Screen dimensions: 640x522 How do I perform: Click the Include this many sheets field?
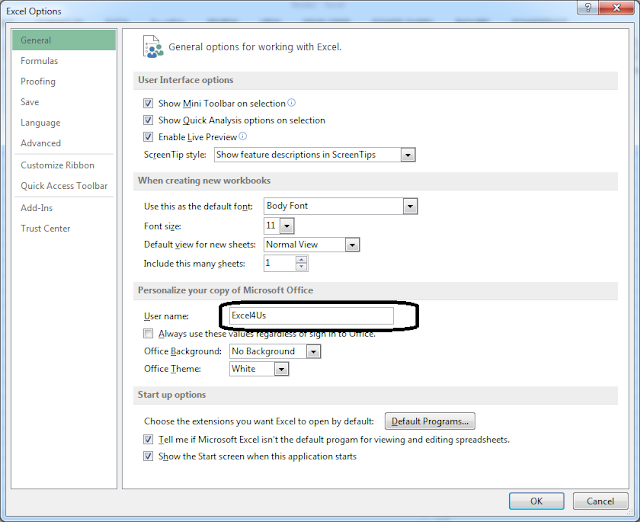point(280,263)
